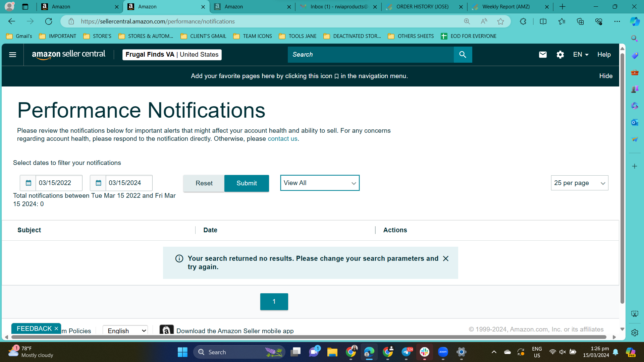Submit the date filter

tap(247, 183)
